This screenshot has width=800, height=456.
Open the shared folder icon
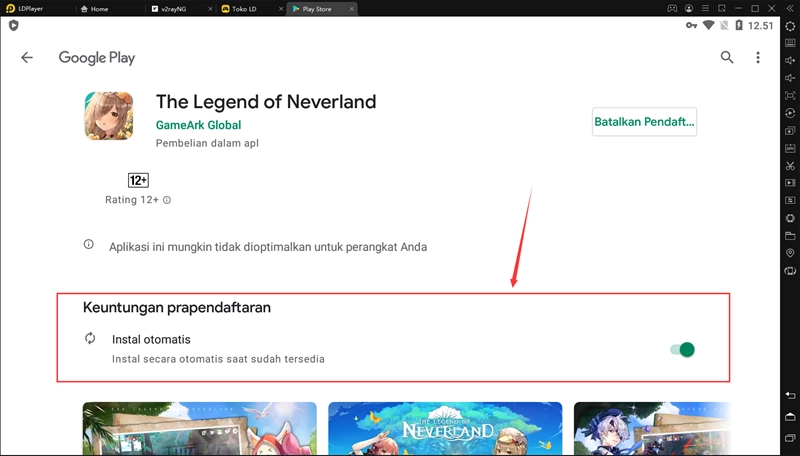tap(790, 236)
